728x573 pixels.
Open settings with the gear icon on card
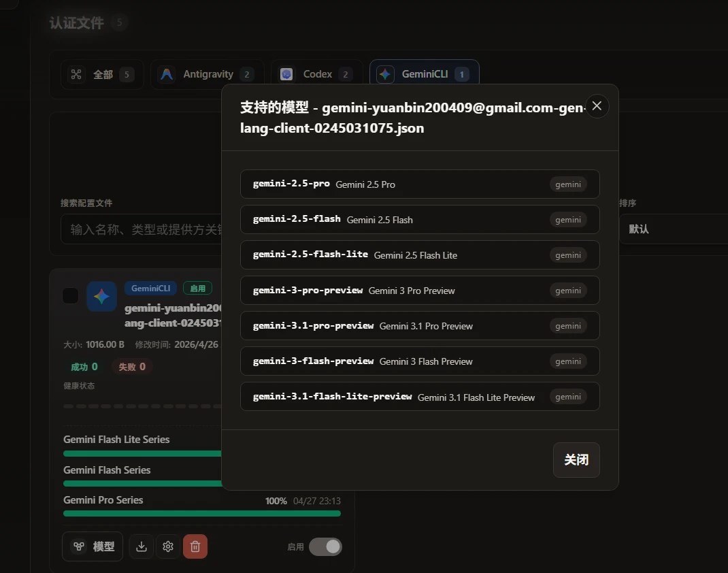pos(168,546)
